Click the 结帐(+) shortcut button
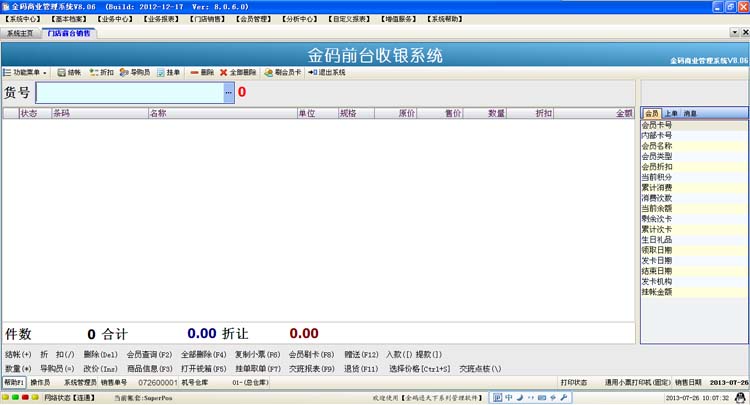Image resolution: width=750 pixels, height=405 pixels. [x=18, y=355]
